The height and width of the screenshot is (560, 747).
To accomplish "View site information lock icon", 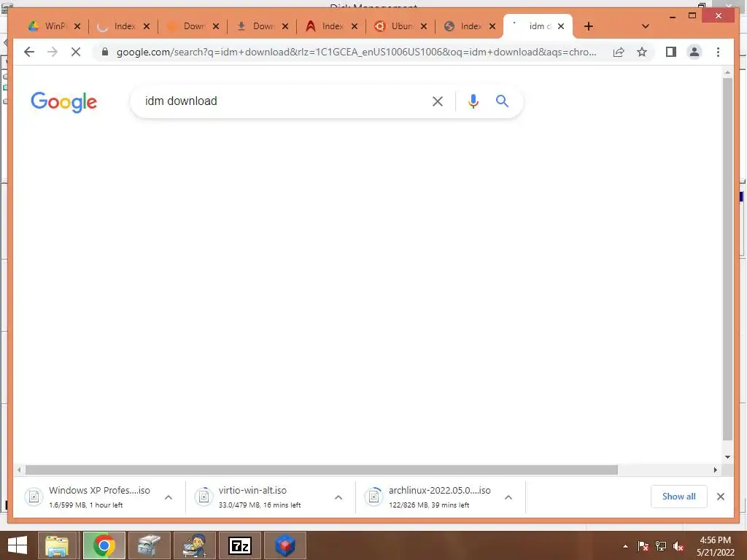I will pos(105,52).
